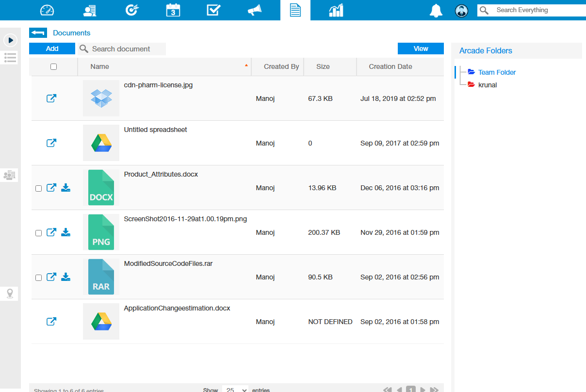This screenshot has height=392, width=586.
Task: Open the dashboard speedometer icon in top bar
Action: point(47,10)
